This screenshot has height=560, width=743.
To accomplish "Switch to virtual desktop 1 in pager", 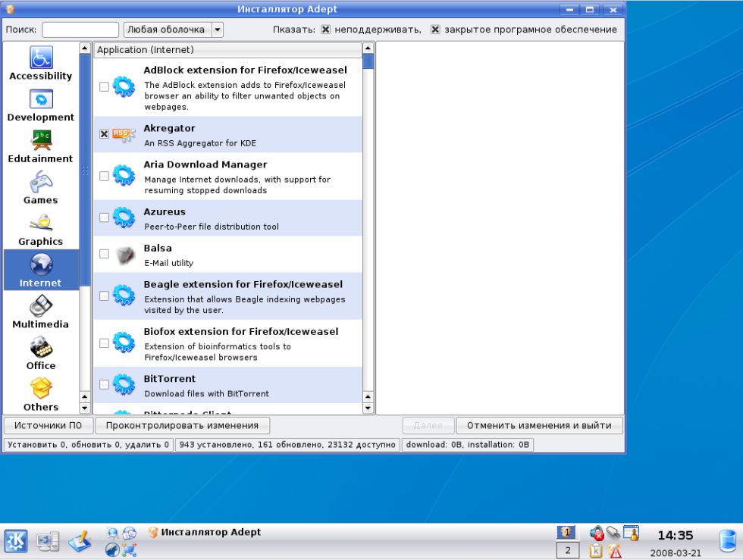I will coord(566,533).
